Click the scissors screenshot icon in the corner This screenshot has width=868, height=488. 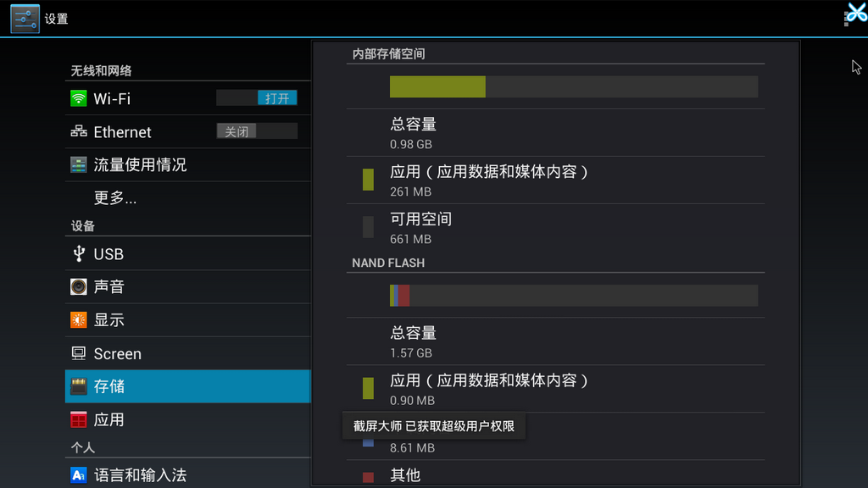click(856, 13)
